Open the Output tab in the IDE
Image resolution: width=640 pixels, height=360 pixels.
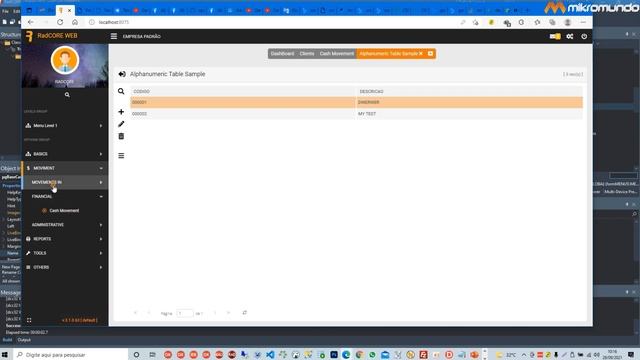pos(24,340)
